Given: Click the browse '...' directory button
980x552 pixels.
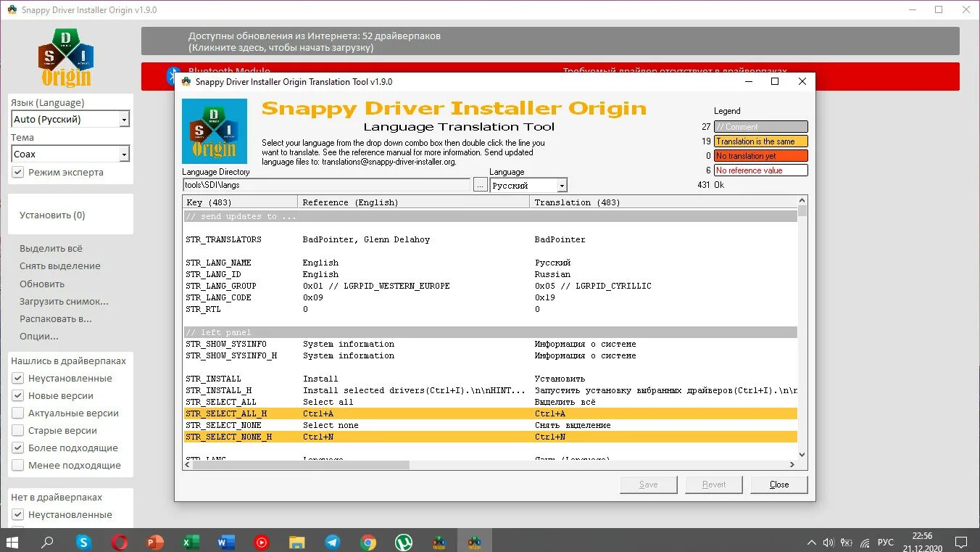Looking at the screenshot, I should 480,186.
